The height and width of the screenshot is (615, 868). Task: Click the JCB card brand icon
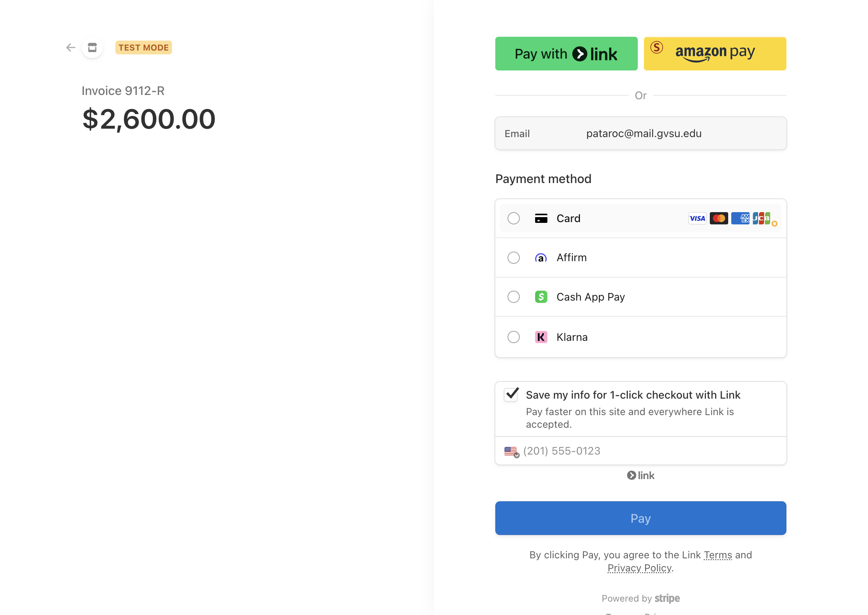tap(762, 218)
